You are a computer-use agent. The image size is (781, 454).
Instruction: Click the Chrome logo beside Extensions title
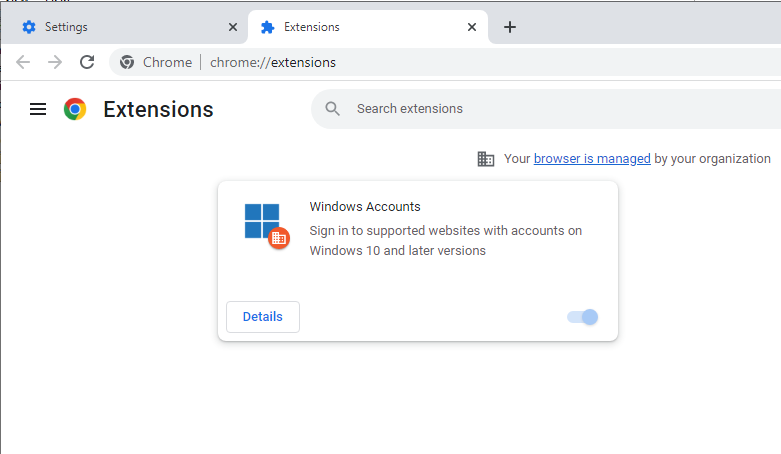click(x=75, y=109)
